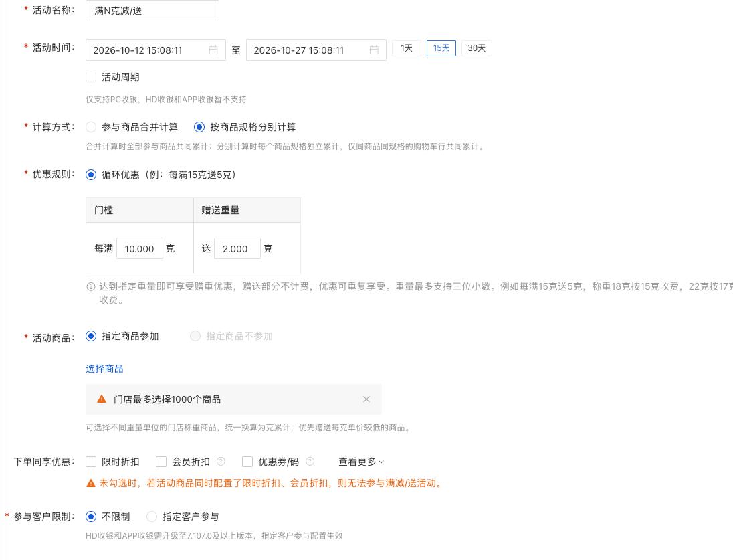
Task: Choose 指定商品参加 radio option
Action: (91, 336)
